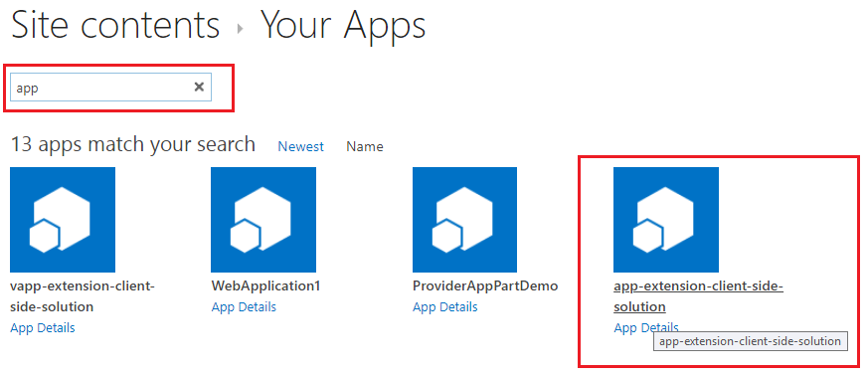Open App Details for ProviderAppPartDemo
Viewport: 868px width, 376px height.
pos(445,306)
